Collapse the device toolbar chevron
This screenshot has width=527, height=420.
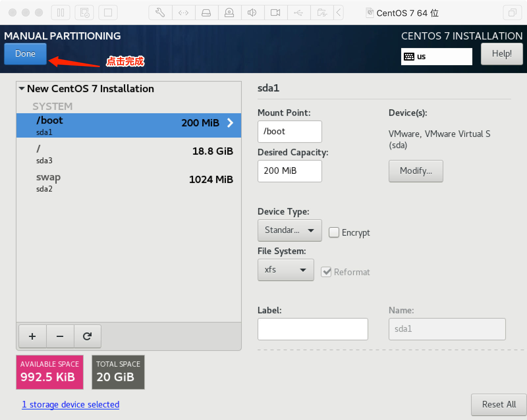coord(338,13)
